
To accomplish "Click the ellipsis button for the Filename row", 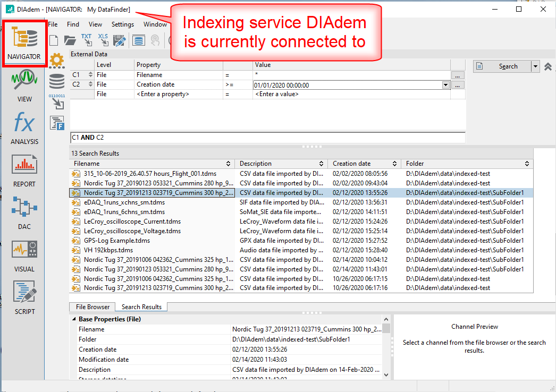I will pyautogui.click(x=458, y=75).
